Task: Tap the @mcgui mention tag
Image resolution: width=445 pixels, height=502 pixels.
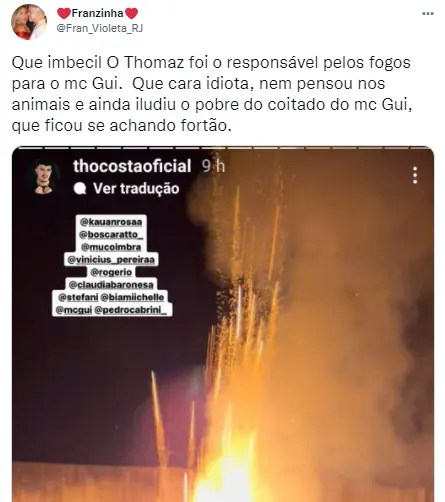Action: click(x=74, y=310)
